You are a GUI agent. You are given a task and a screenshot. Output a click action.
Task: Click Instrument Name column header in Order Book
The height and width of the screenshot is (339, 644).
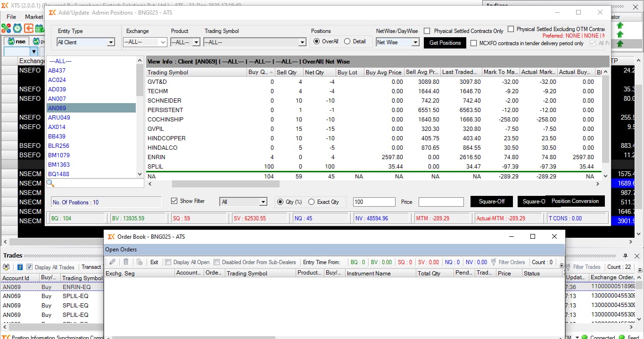pos(380,273)
